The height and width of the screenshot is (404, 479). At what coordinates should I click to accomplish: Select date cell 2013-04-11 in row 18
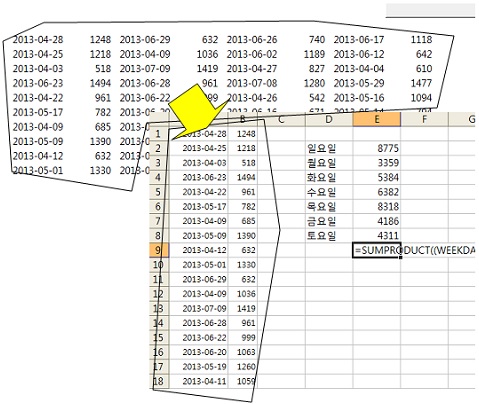(x=199, y=381)
